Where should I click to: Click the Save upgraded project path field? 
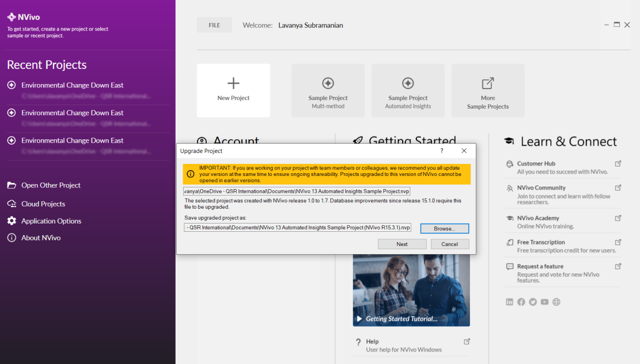pos(297,227)
